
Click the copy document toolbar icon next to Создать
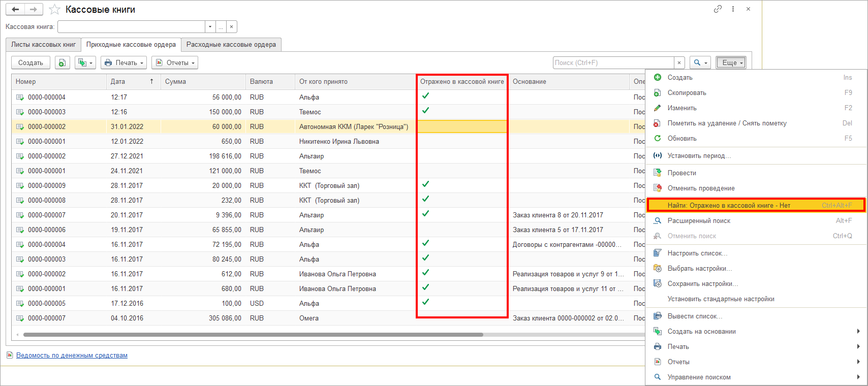tap(62, 62)
